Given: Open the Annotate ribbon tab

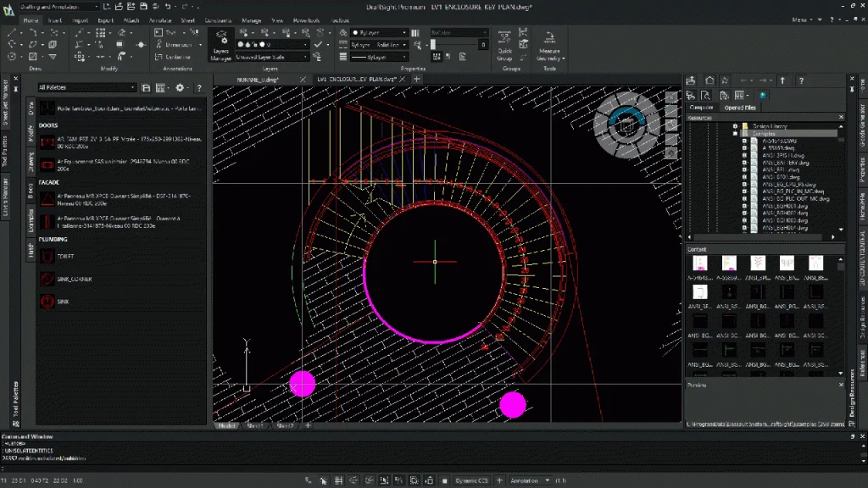Looking at the screenshot, I should click(x=159, y=19).
